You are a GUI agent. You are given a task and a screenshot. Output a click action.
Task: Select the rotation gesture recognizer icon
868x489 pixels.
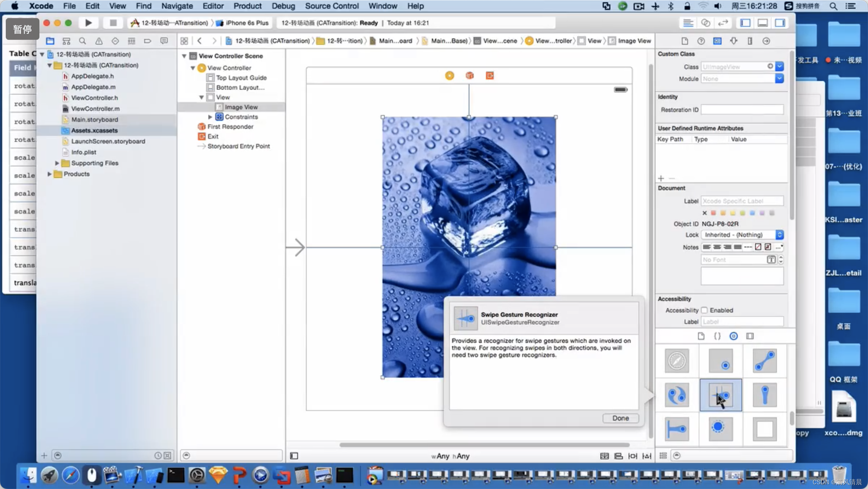[677, 395]
